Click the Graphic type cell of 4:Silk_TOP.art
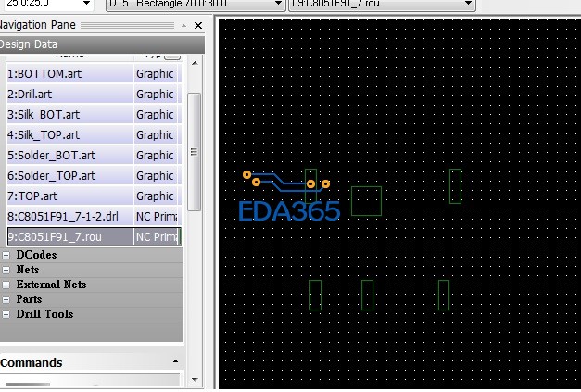The image size is (581, 392). click(x=156, y=135)
